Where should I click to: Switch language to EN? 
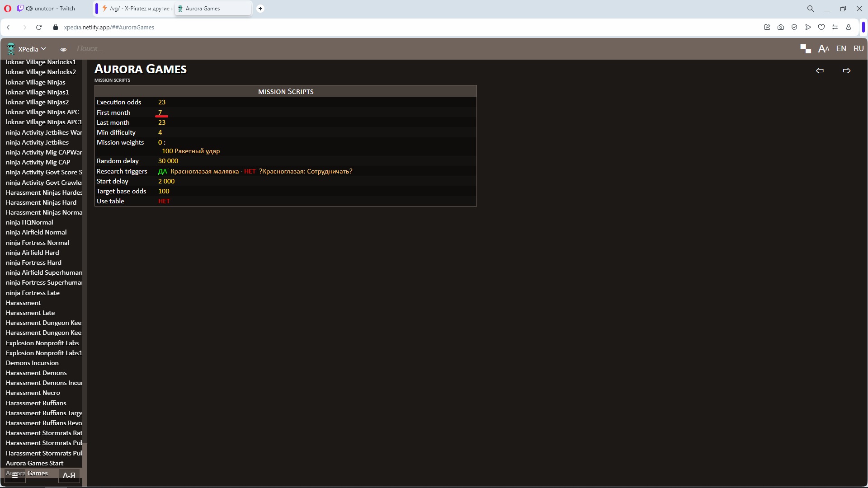click(841, 48)
